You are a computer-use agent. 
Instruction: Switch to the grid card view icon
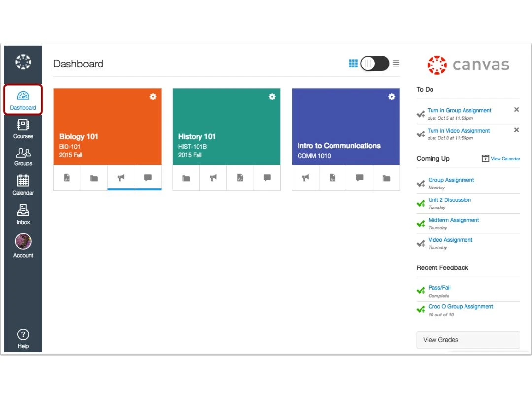click(x=353, y=64)
